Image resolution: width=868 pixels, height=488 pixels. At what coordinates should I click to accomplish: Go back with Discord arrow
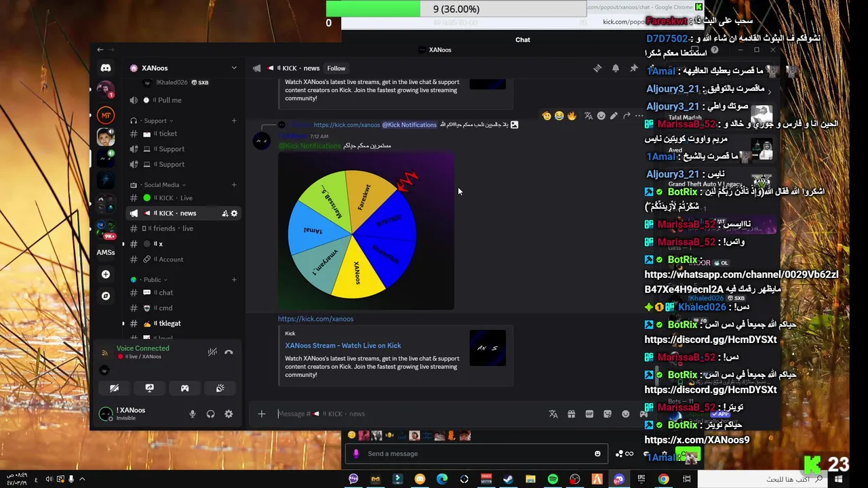[100, 49]
